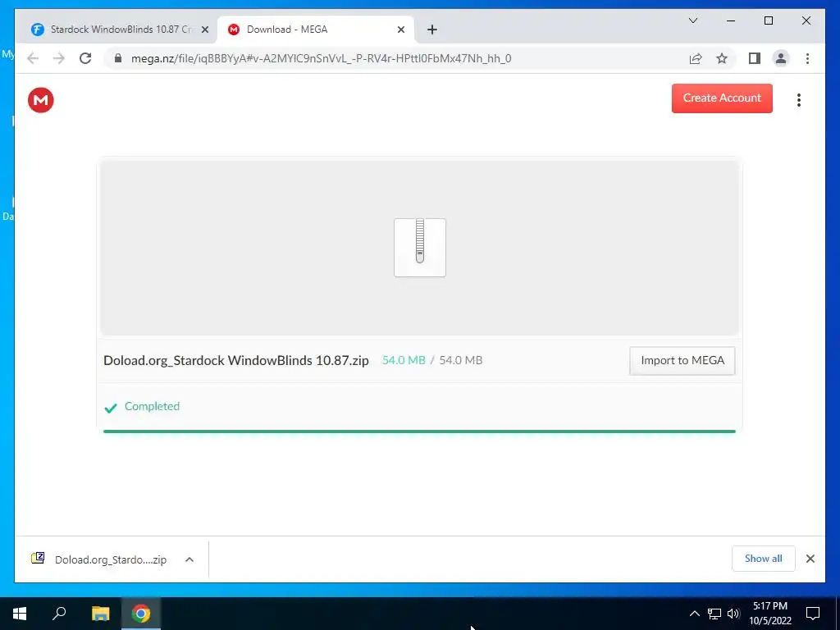840x630 pixels.
Task: Open downloaded Doload.org_Stardo....zip file
Action: click(99, 559)
